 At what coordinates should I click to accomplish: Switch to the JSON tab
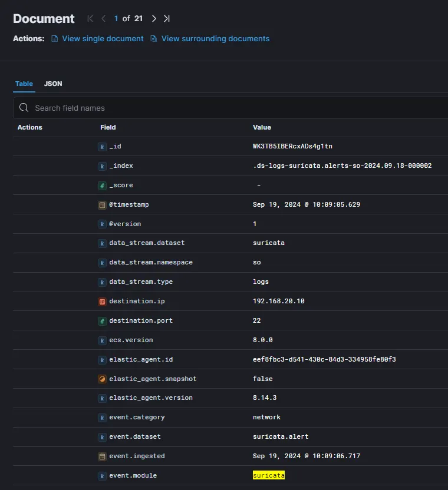tap(53, 84)
